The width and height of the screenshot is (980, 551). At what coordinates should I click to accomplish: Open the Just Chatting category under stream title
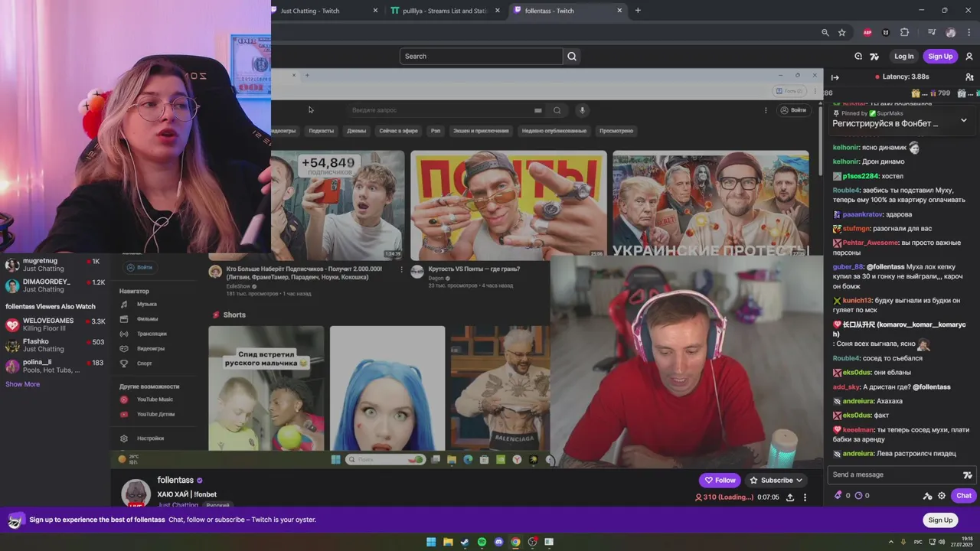178,505
